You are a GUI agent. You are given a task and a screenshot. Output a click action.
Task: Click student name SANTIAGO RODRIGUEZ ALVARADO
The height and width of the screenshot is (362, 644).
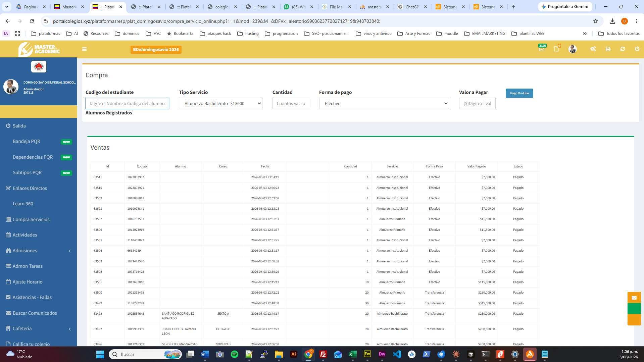pos(178,316)
